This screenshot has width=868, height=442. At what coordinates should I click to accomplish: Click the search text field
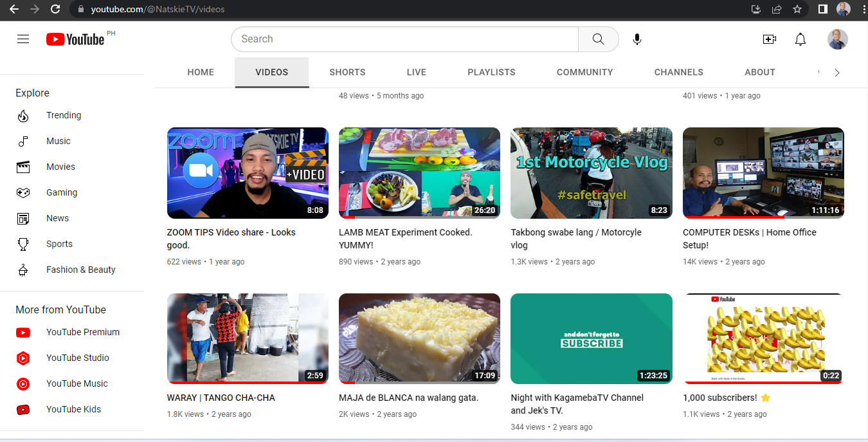coord(405,39)
